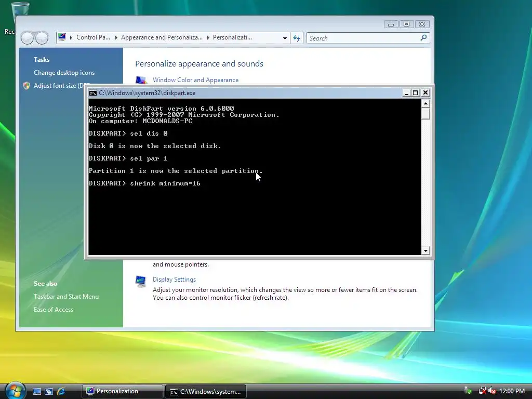The height and width of the screenshot is (399, 532).
Task: Click the console scrollbar thumb
Action: (425, 113)
